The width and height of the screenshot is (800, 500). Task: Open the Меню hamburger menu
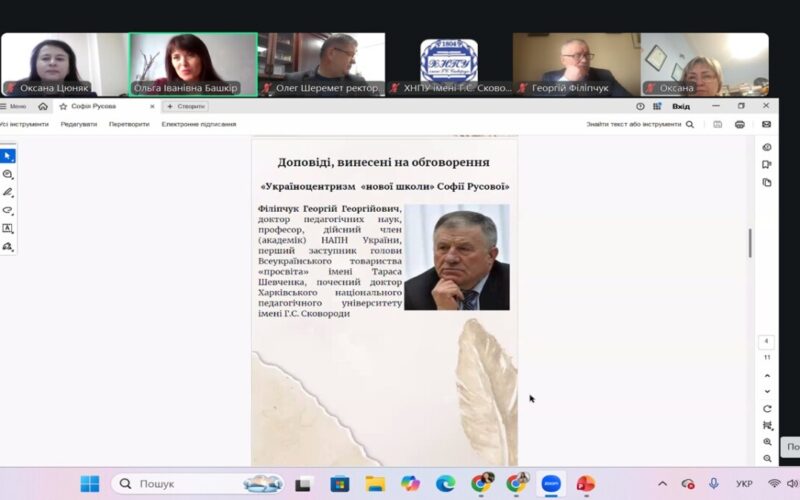(14, 106)
